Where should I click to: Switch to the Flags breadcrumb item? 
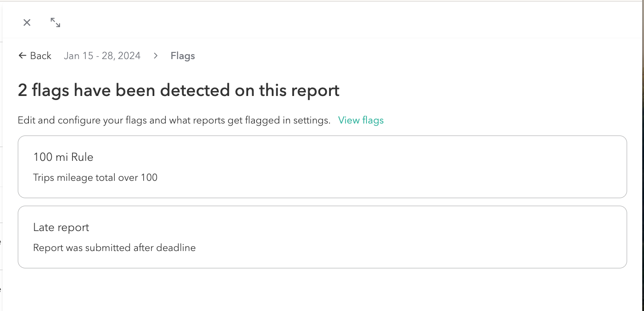[x=182, y=56]
